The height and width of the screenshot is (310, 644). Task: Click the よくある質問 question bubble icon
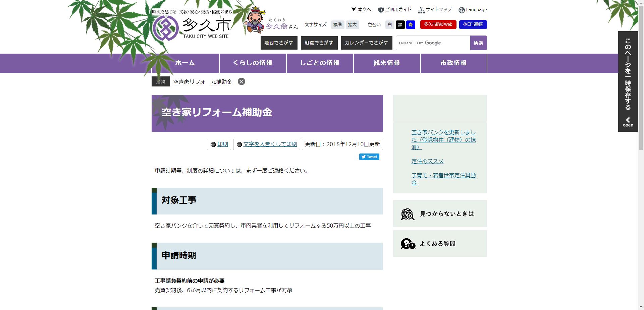tap(407, 244)
